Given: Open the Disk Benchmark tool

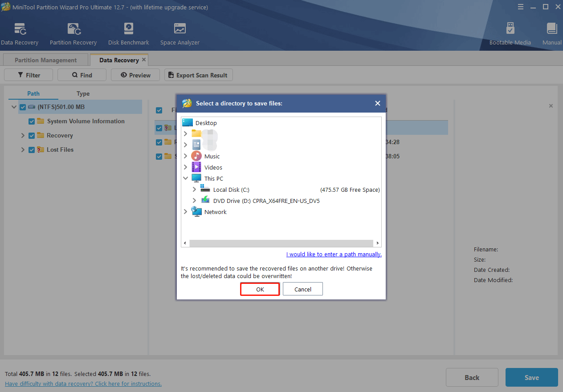Looking at the screenshot, I should tap(128, 29).
